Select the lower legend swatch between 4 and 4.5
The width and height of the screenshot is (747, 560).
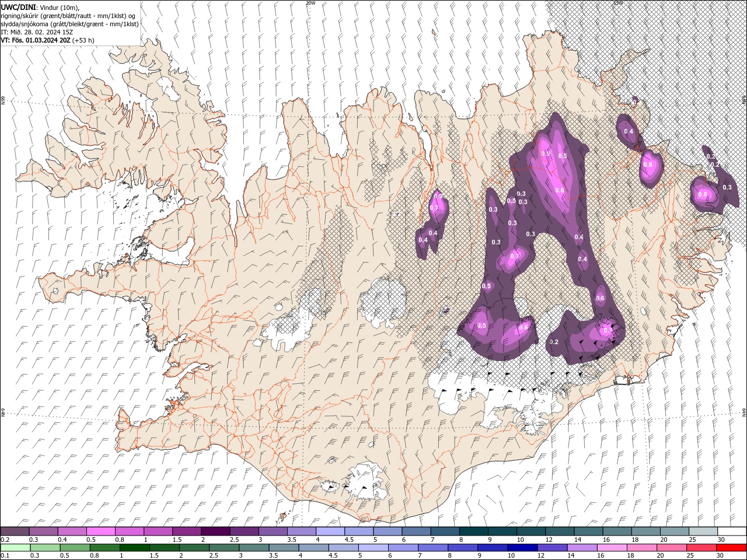tap(313, 548)
